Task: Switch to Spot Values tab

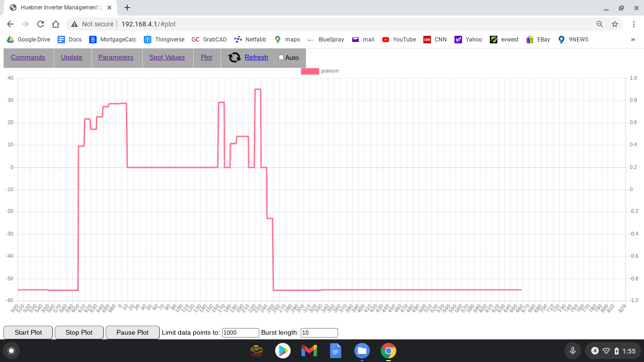Action: coord(167,58)
